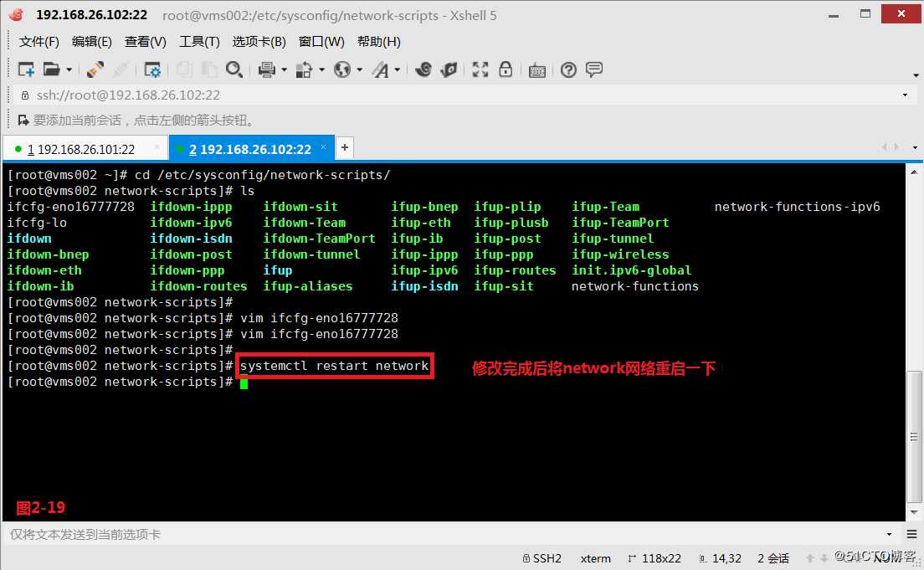This screenshot has width=924, height=570.
Task: Click the terminal scrollbar up arrow
Action: (914, 172)
